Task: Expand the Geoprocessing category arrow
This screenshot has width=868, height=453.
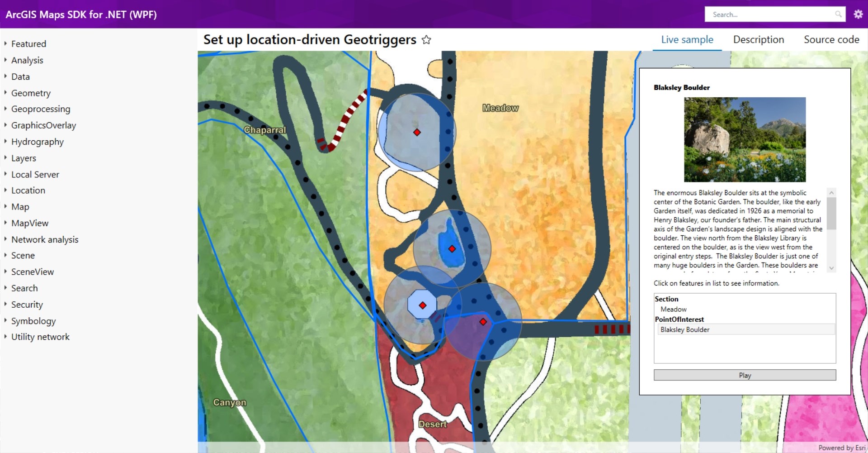Action: pyautogui.click(x=5, y=109)
